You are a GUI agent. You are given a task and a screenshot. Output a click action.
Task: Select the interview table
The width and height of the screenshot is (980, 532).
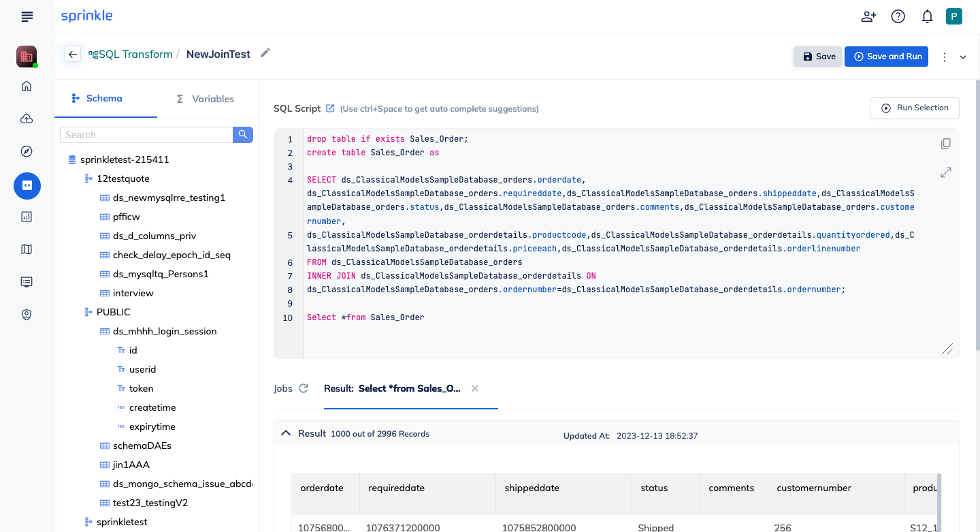[133, 293]
